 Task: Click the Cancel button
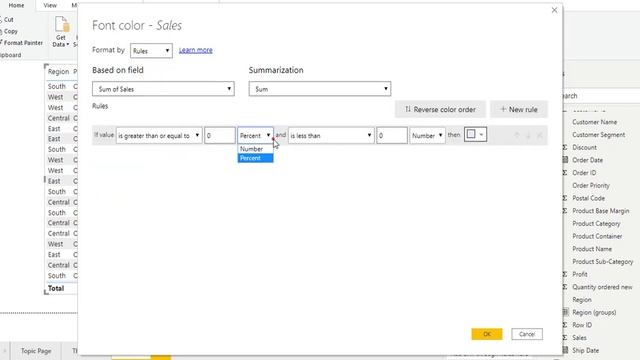point(527,334)
